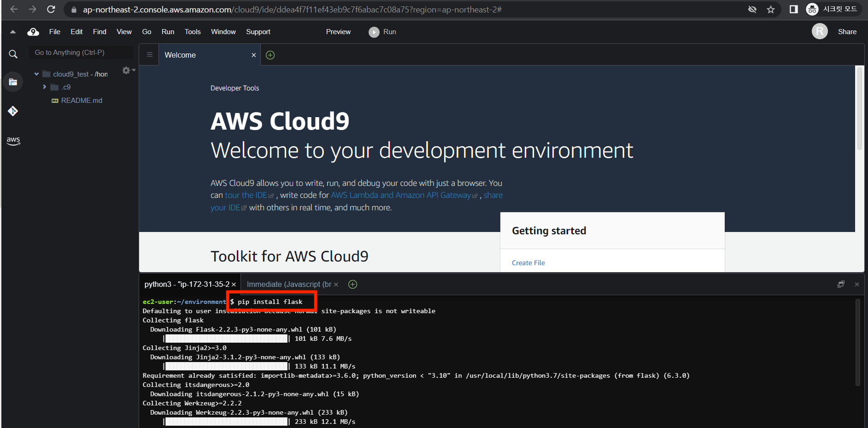Open the View menu

point(124,32)
